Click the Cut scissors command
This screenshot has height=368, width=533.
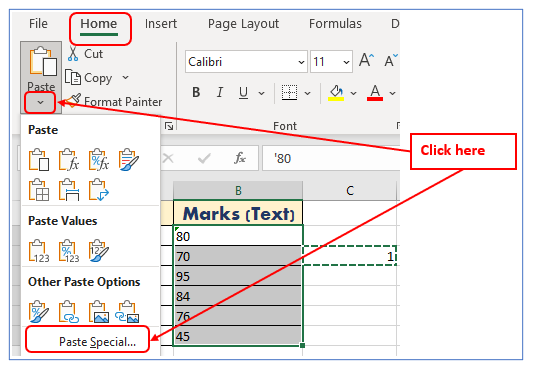(85, 54)
